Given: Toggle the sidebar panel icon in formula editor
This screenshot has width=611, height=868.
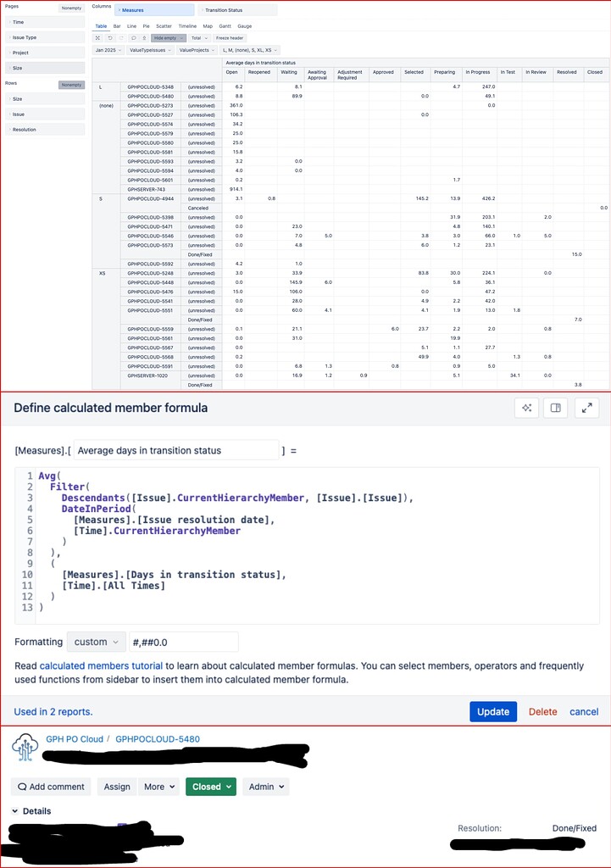Looking at the screenshot, I should (556, 408).
